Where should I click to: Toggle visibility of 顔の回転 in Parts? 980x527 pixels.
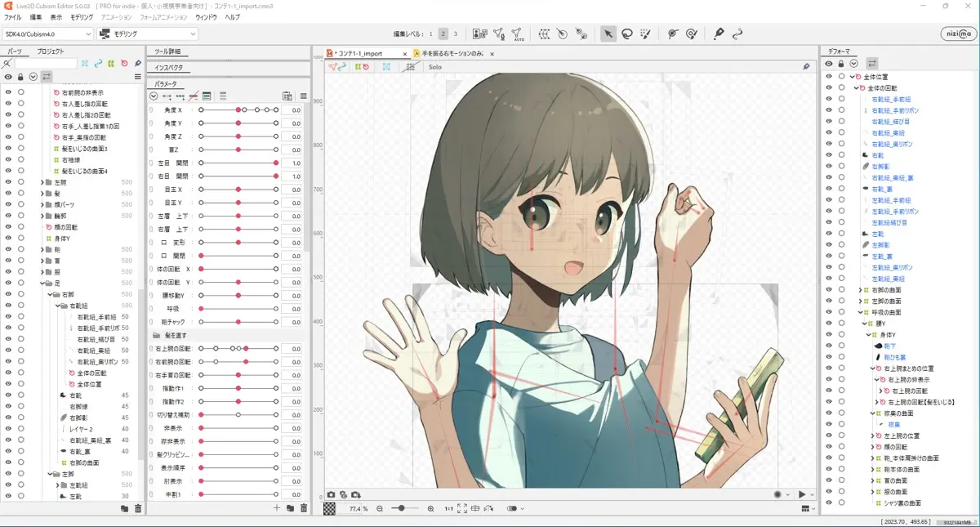[8, 226]
